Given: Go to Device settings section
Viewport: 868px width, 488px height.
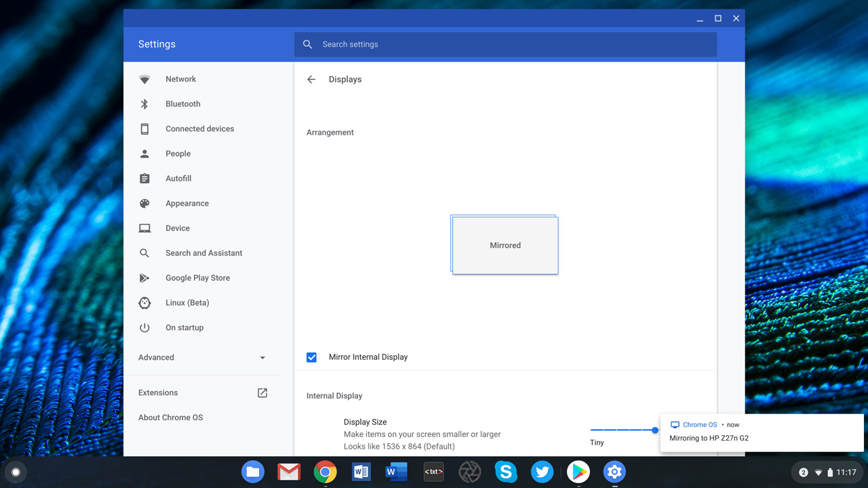Looking at the screenshot, I should pos(178,228).
